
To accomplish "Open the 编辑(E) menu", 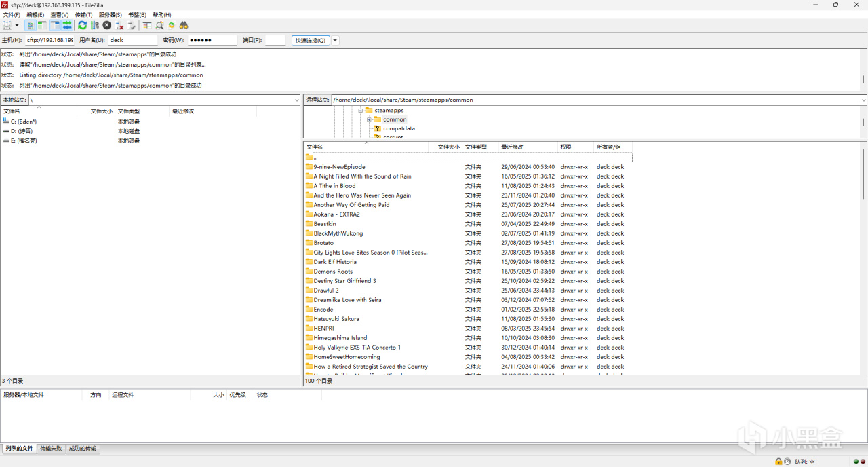I will click(35, 14).
